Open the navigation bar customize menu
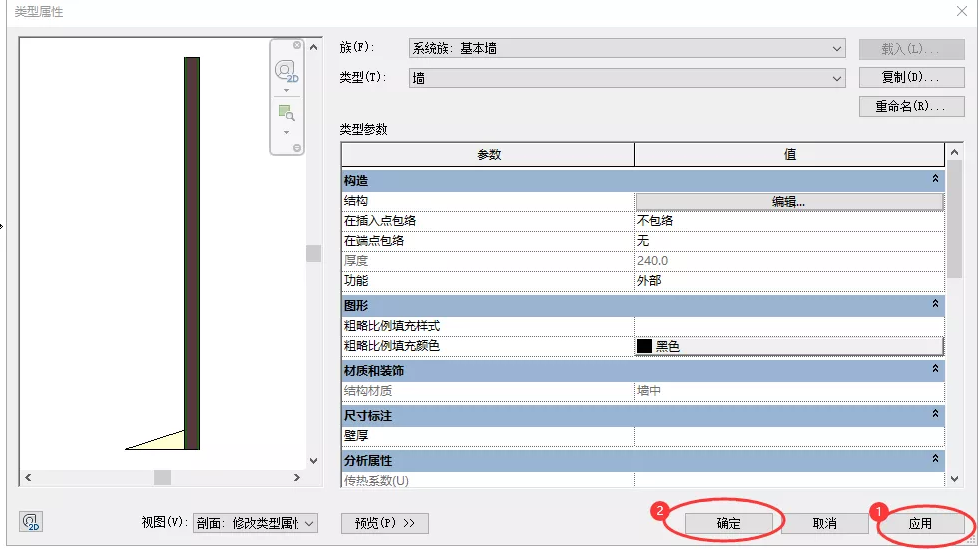Screen dimensions: 979x550 pos(296,148)
